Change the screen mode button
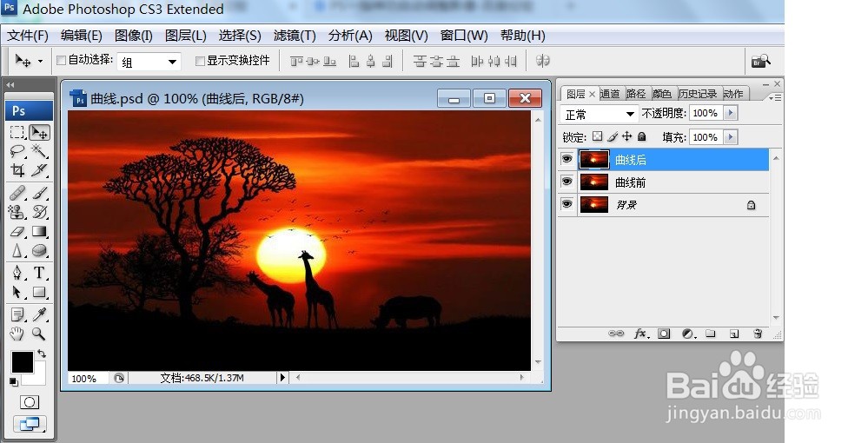Image resolution: width=868 pixels, height=443 pixels. 30,424
